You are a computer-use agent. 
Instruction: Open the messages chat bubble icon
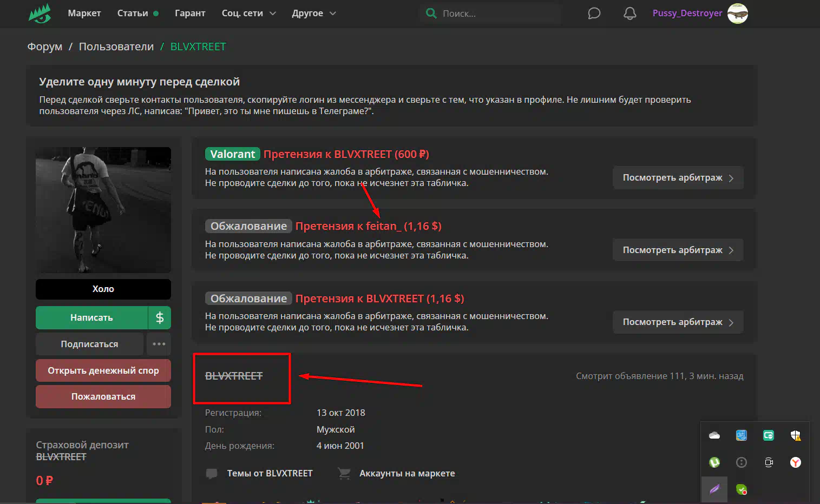pos(594,14)
